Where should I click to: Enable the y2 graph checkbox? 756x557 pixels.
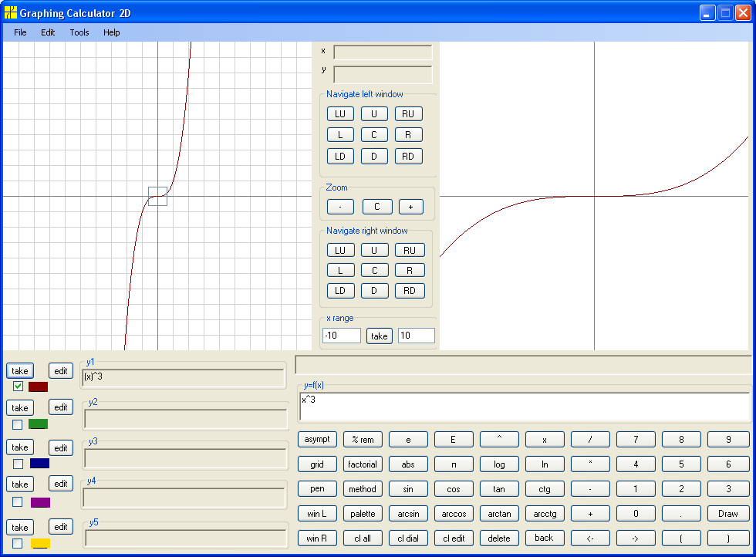(x=17, y=424)
